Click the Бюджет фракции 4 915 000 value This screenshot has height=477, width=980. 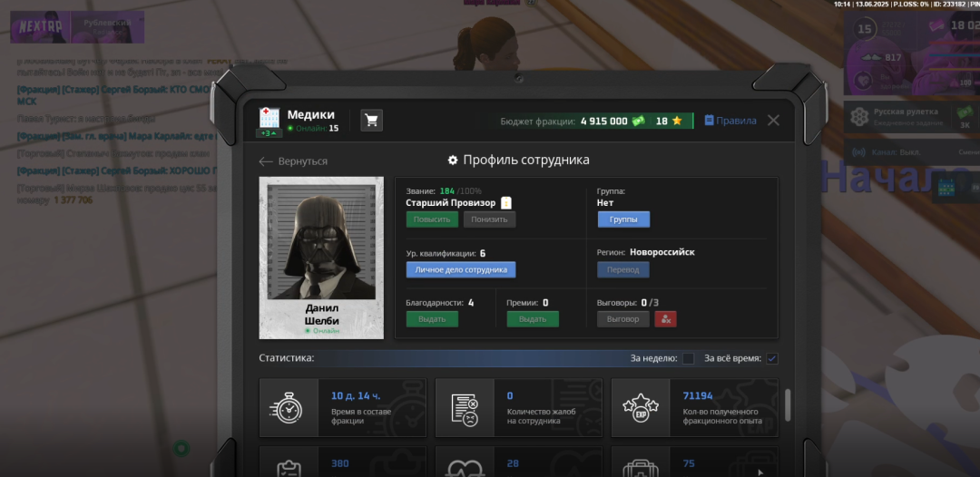coord(603,122)
